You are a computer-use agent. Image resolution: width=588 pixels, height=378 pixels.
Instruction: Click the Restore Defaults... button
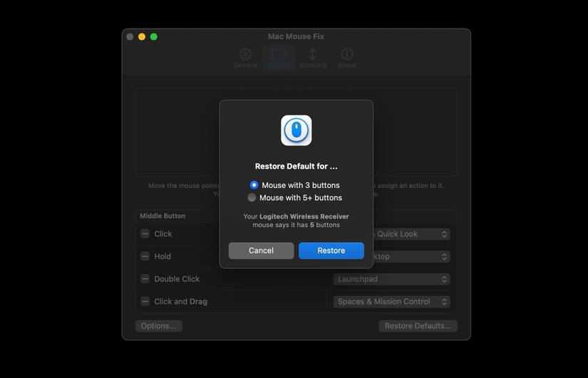[418, 326]
